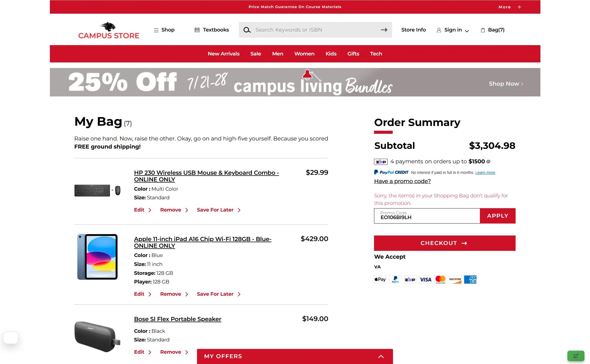Proceed with the CHECKOUT button
Image resolution: width=590 pixels, height=364 pixels.
click(445, 243)
